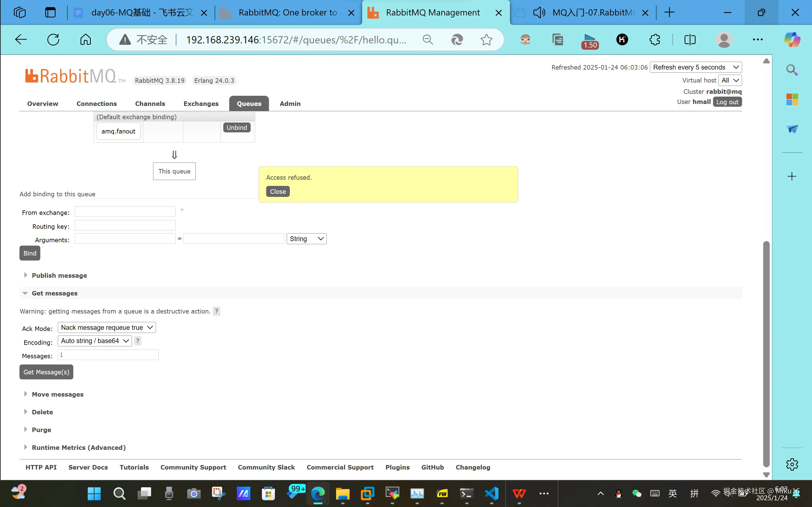
Task: Open the Ack Mode dropdown
Action: (107, 328)
